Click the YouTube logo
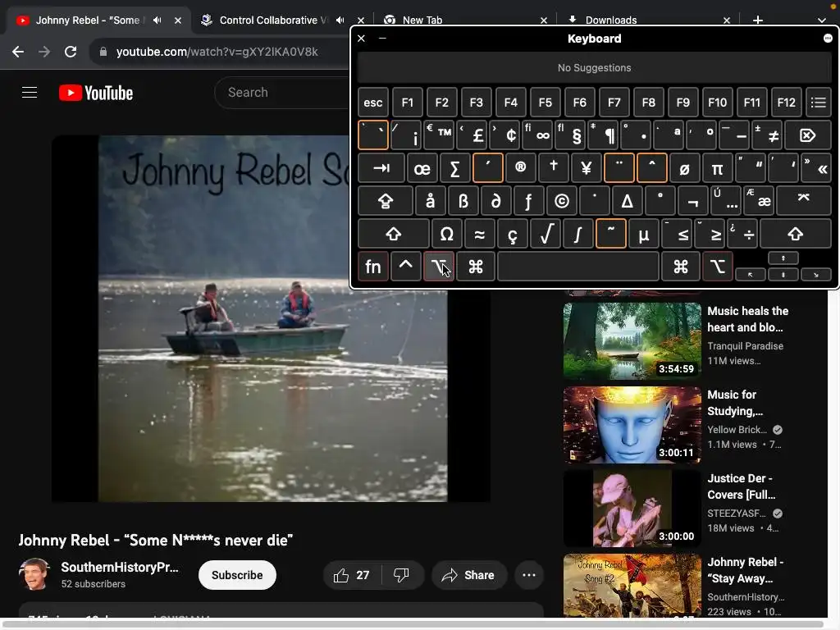Image resolution: width=840 pixels, height=630 pixels. coord(96,93)
